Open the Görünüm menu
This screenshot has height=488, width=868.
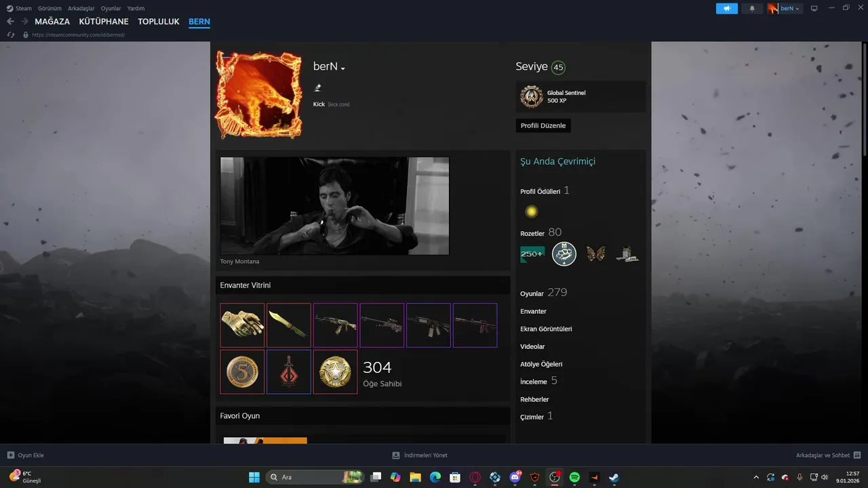click(x=50, y=8)
